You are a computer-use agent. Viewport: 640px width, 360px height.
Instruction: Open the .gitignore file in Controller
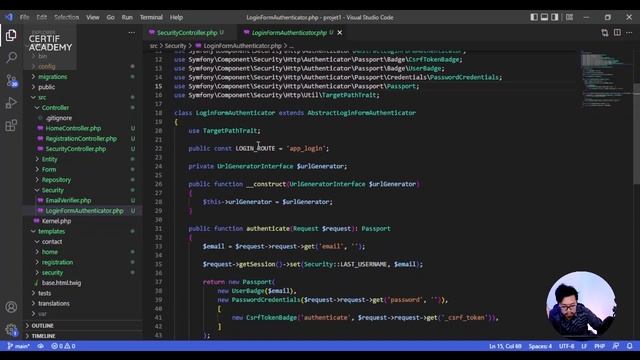(x=59, y=118)
